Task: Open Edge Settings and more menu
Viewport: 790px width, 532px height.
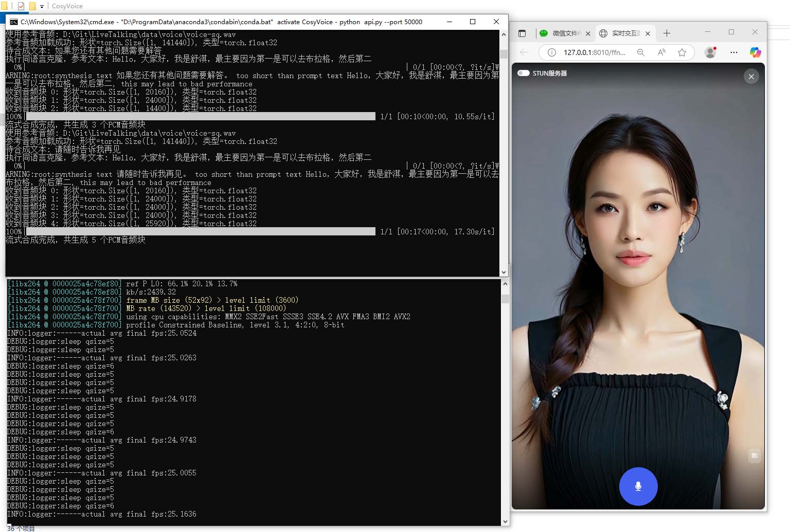Action: [734, 52]
